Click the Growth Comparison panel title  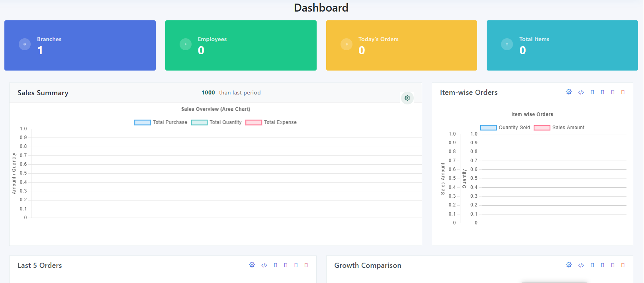[368, 265]
